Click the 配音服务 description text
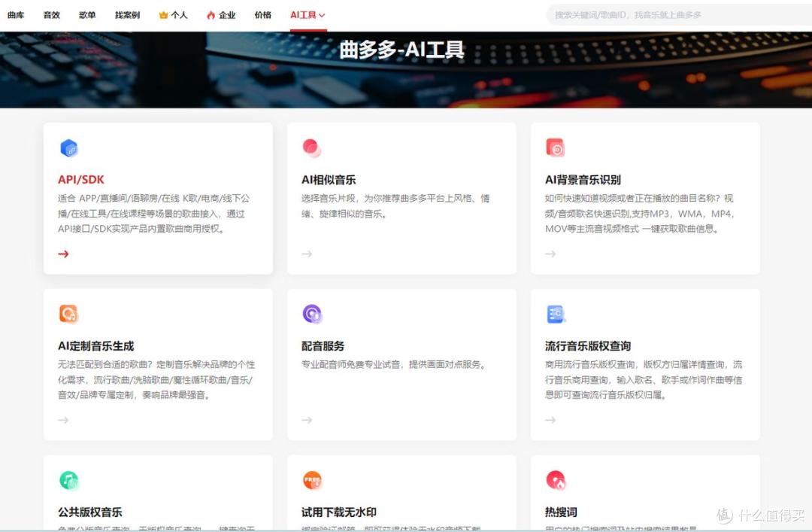 pyautogui.click(x=395, y=364)
